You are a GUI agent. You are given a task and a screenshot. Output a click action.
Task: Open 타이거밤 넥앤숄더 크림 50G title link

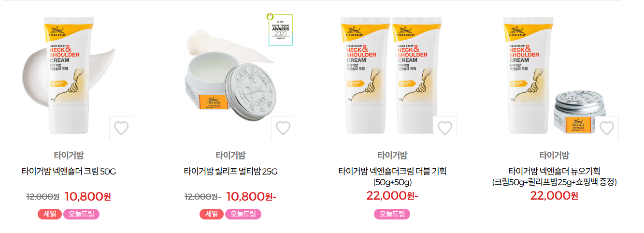[x=69, y=171]
